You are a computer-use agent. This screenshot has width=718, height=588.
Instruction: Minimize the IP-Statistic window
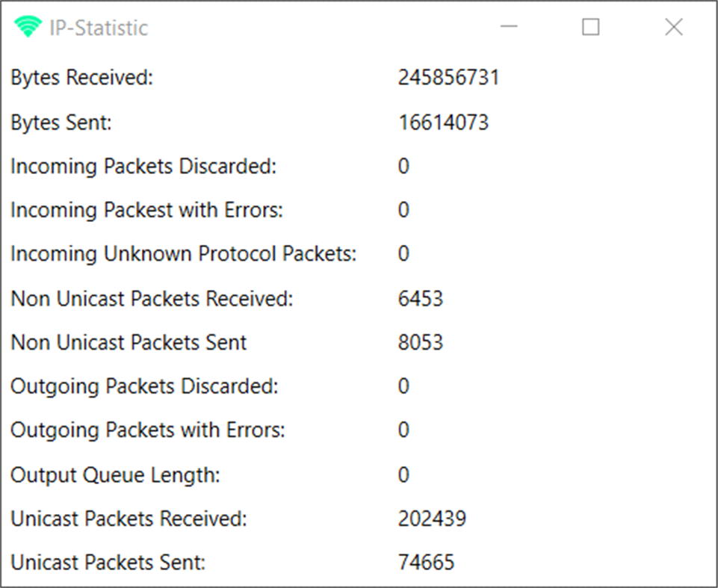[x=510, y=28]
